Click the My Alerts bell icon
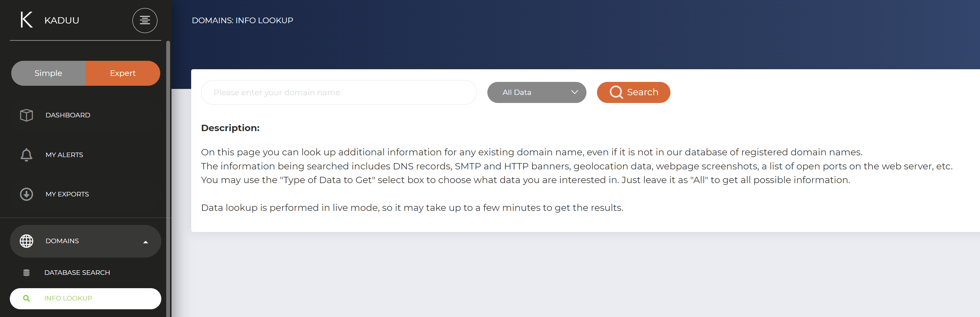This screenshot has width=980, height=317. (26, 155)
